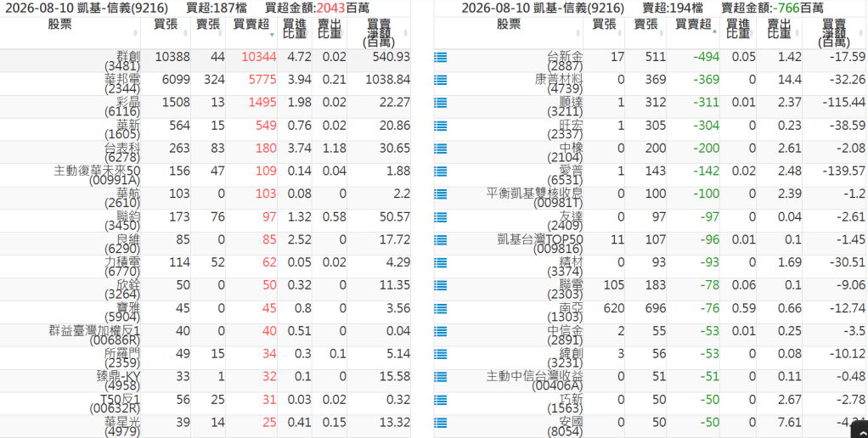Sort sell-side table by 買賣淨額(百萬) header
Viewport: 868px width, 438px height.
[834, 33]
